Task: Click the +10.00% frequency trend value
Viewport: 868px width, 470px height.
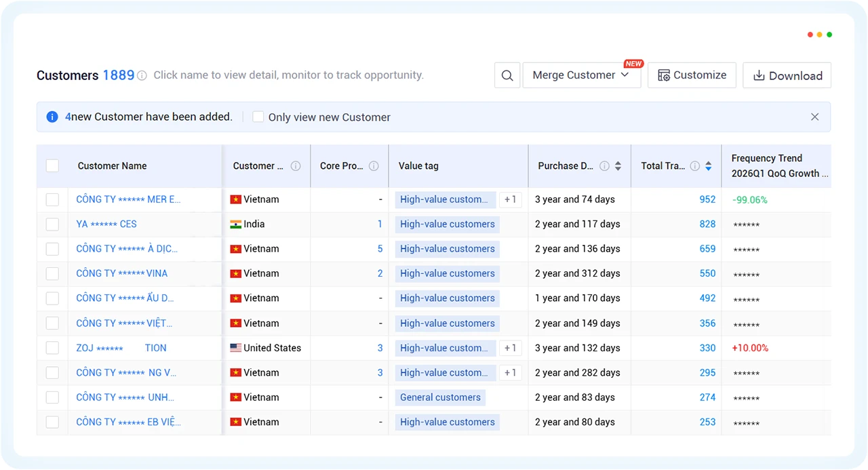Action: point(750,348)
